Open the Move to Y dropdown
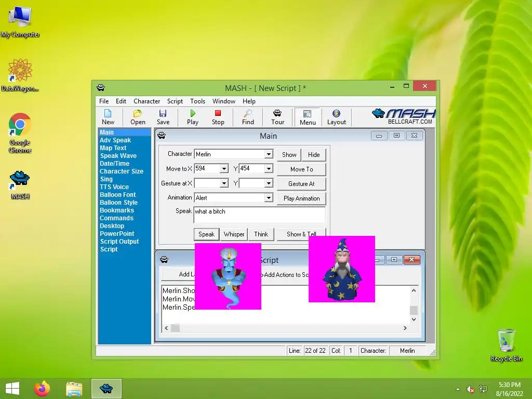This screenshot has width=532, height=399. [269, 169]
